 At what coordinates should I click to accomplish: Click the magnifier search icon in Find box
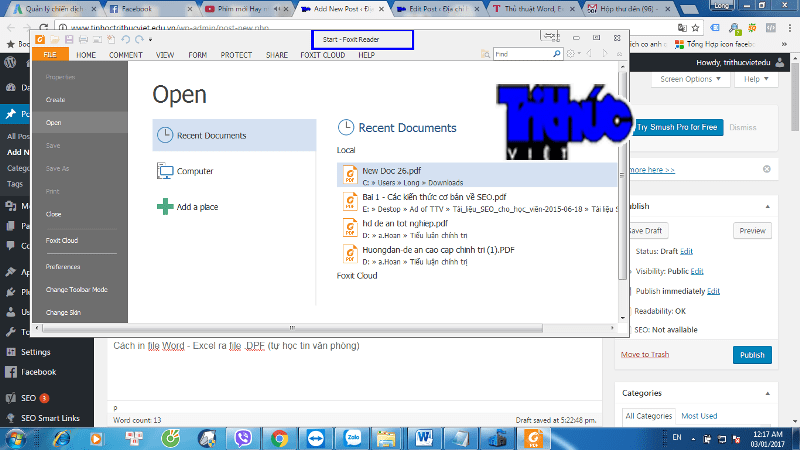pos(557,54)
